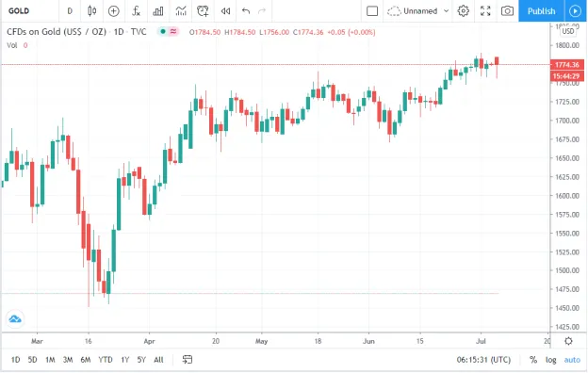The width and height of the screenshot is (588, 373).
Task: Open the indicator templates icon
Action: (x=181, y=11)
